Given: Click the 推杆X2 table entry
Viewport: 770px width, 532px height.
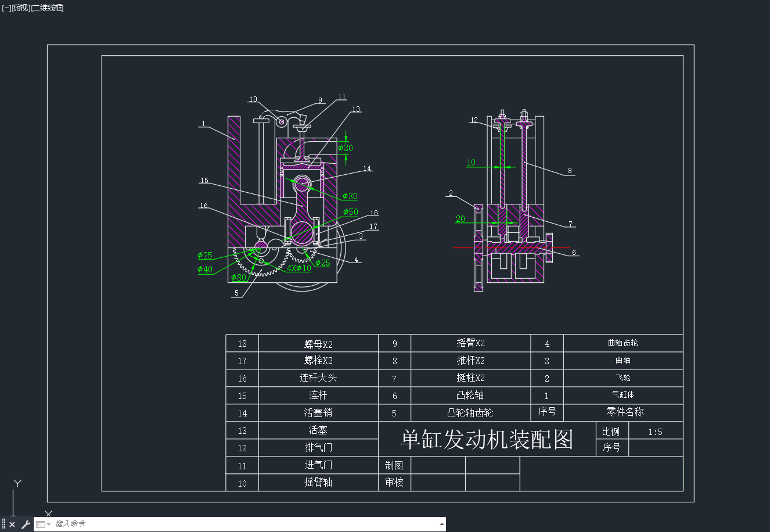Looking at the screenshot, I should [x=471, y=361].
